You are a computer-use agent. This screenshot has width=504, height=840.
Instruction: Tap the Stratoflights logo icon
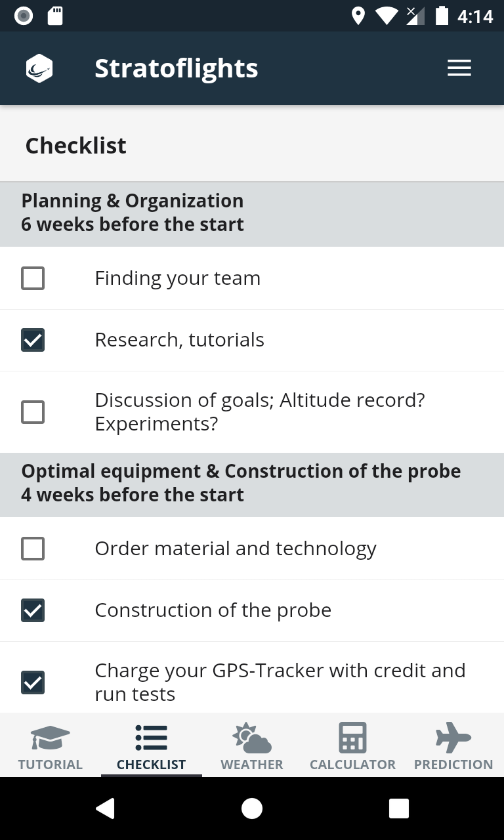[39, 68]
